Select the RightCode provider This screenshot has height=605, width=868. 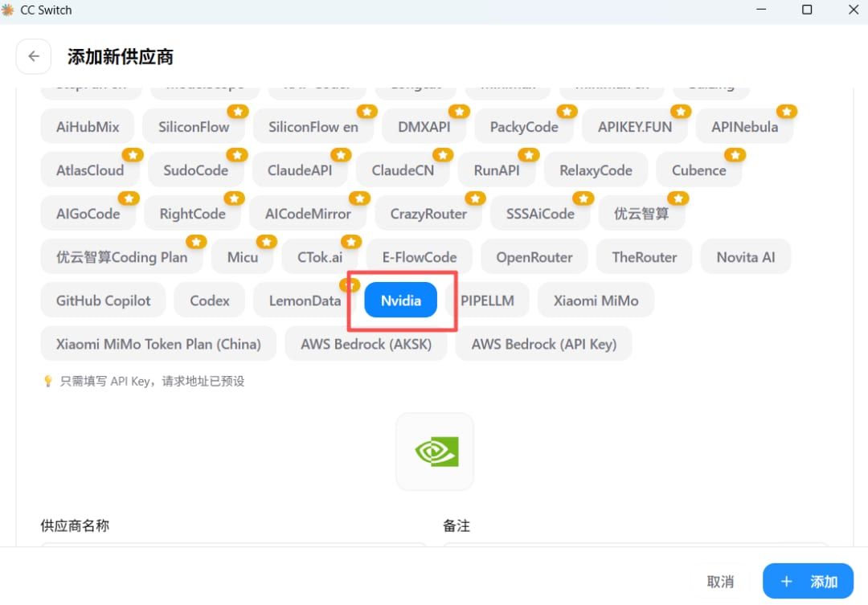coord(193,213)
